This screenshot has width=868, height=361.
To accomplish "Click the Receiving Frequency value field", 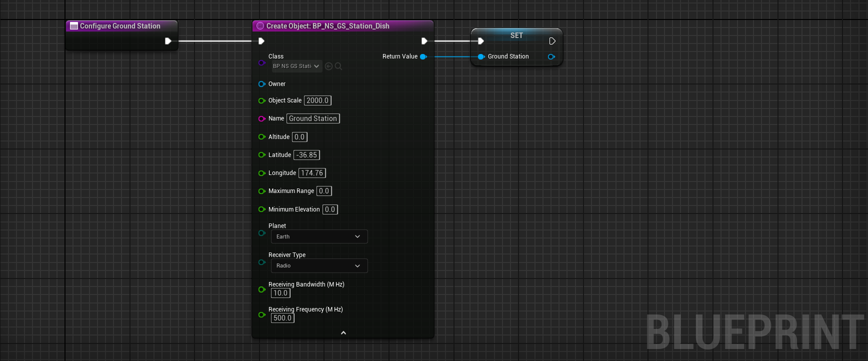I will pos(282,318).
